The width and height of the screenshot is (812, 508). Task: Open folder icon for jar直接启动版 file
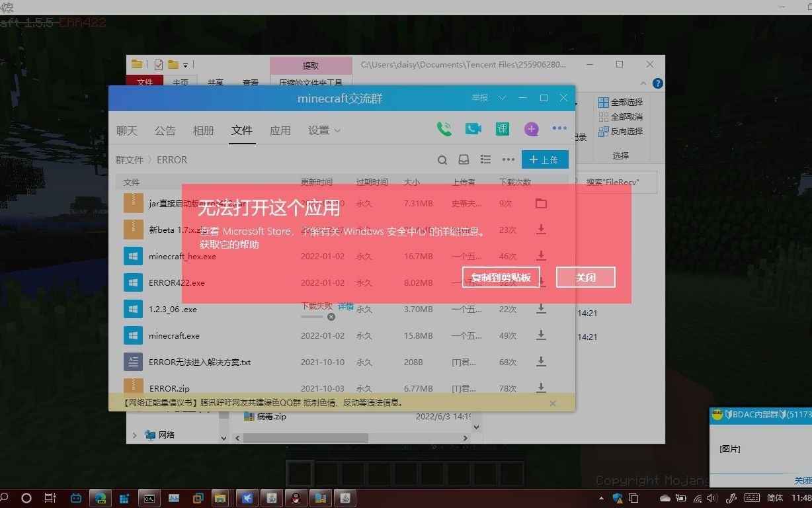(x=541, y=203)
